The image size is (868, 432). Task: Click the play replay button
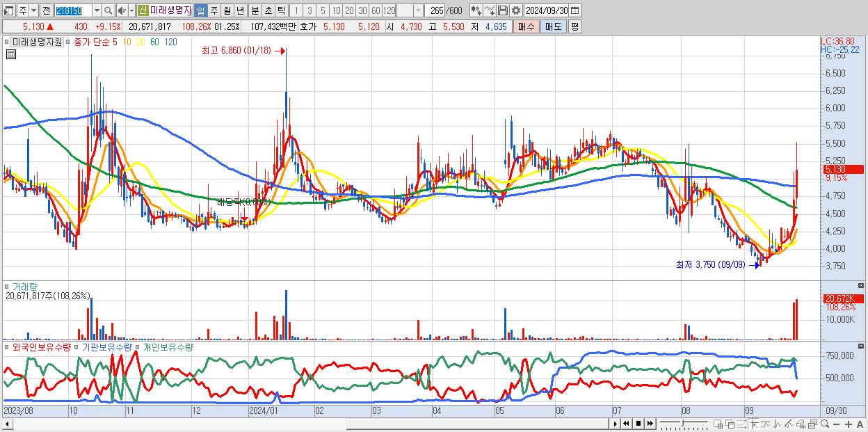pyautogui.click(x=616, y=424)
